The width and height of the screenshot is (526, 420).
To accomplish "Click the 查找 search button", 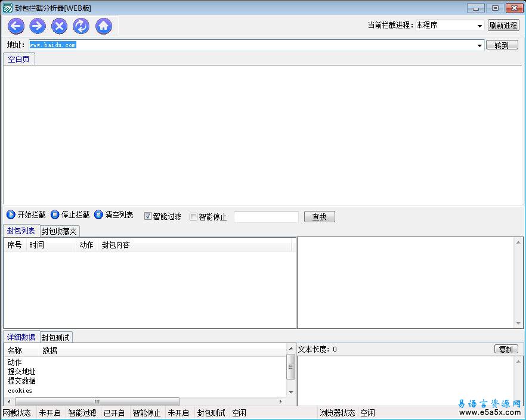I will 320,217.
